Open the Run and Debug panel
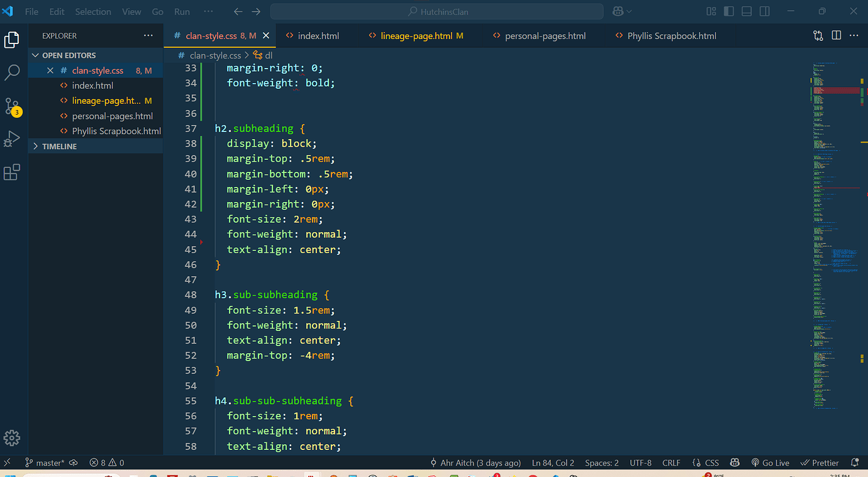This screenshot has height=477, width=868. click(x=13, y=138)
